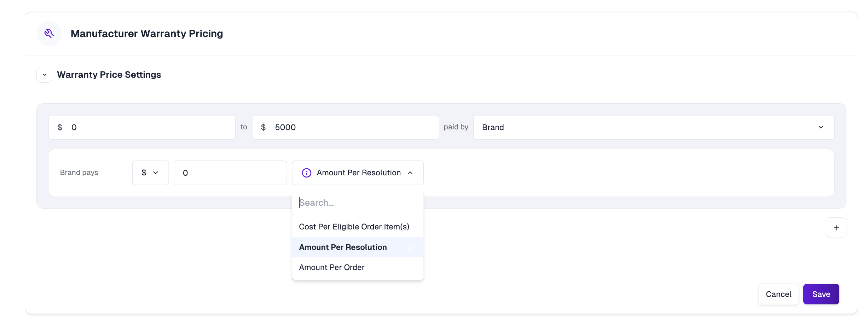Viewport: 868px width, 321px height.
Task: Click the minimum price field showing 0
Action: click(x=142, y=127)
